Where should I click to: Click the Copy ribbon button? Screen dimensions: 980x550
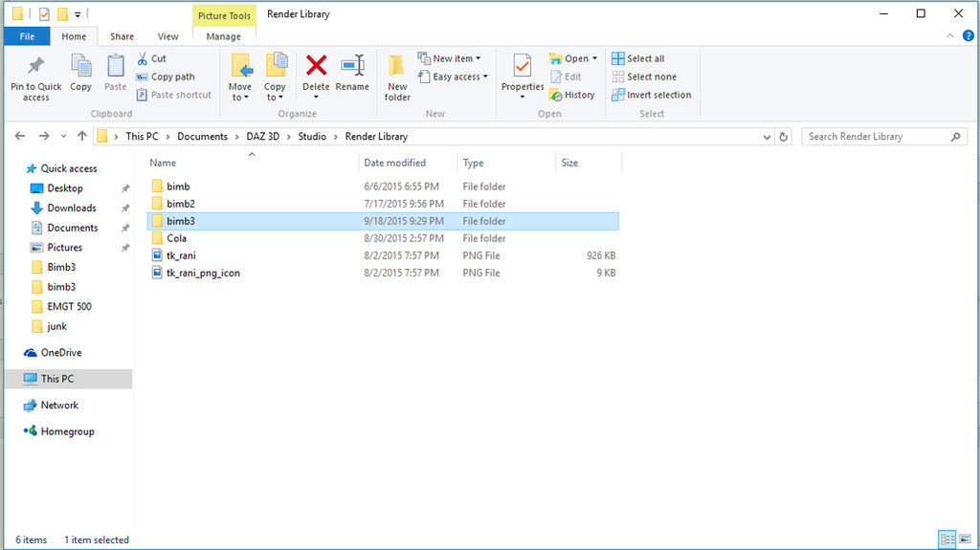click(x=80, y=74)
